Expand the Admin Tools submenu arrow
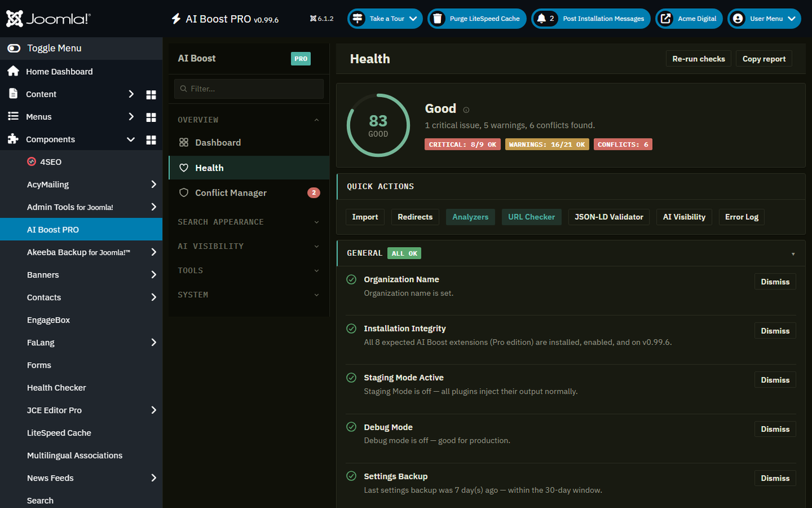Viewport: 812px width, 508px height. tap(154, 207)
